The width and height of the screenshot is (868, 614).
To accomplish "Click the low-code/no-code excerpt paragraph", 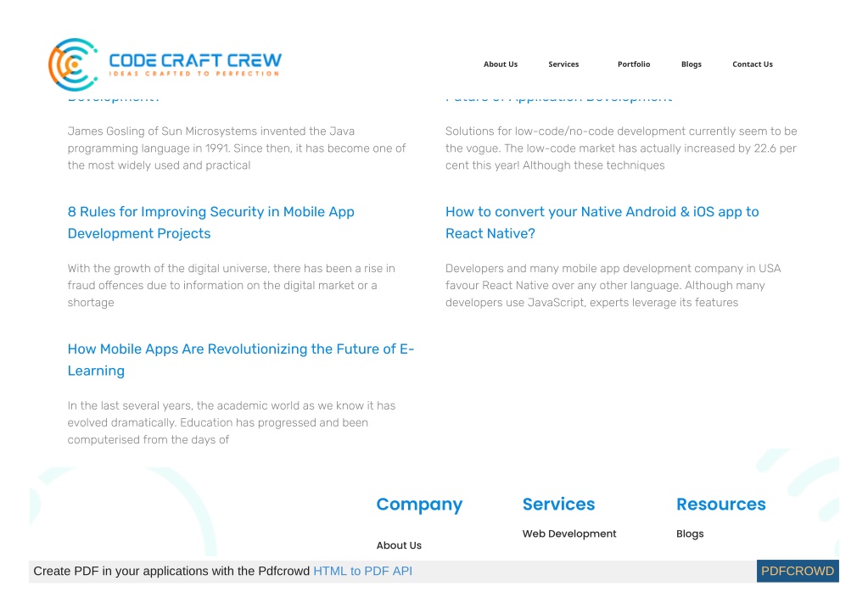I will pyautogui.click(x=621, y=148).
